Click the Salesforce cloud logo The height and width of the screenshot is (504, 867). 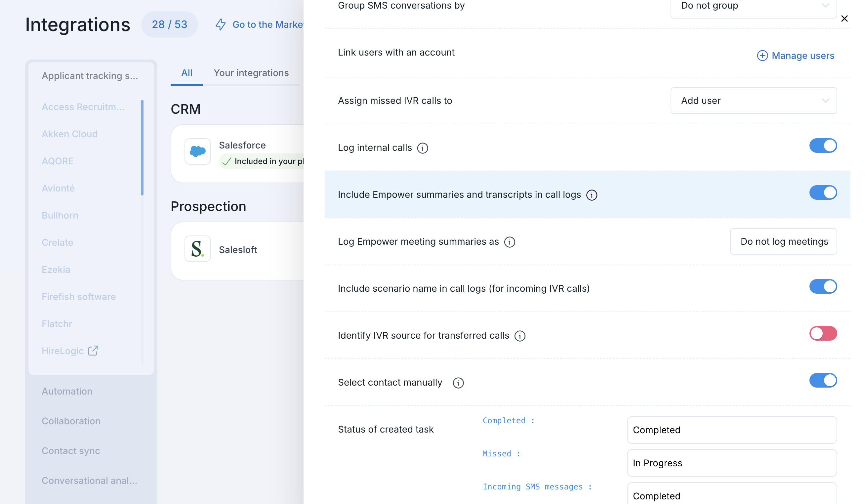click(197, 151)
